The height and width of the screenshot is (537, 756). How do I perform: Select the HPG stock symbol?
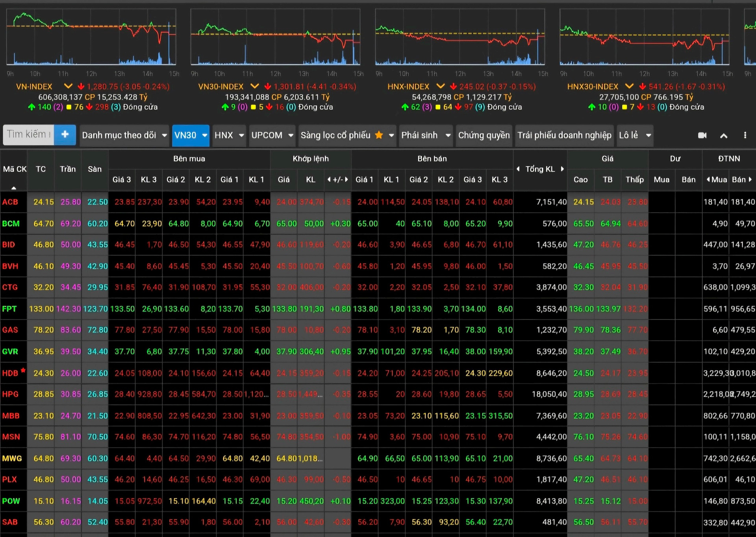[10, 394]
